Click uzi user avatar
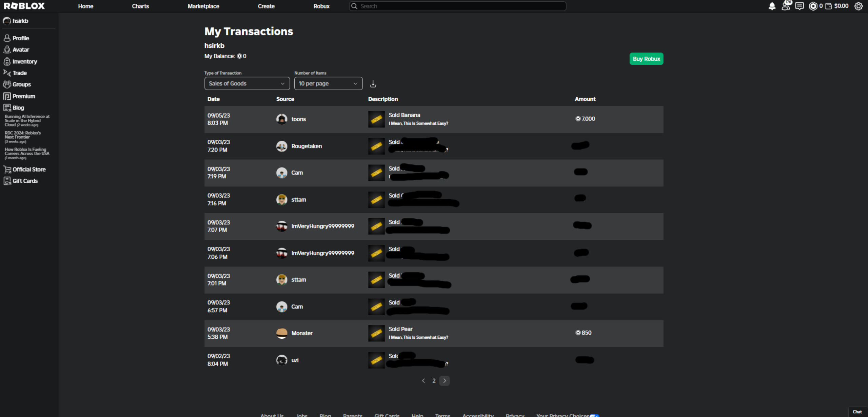Viewport: 868px width, 417px height. 282,360
